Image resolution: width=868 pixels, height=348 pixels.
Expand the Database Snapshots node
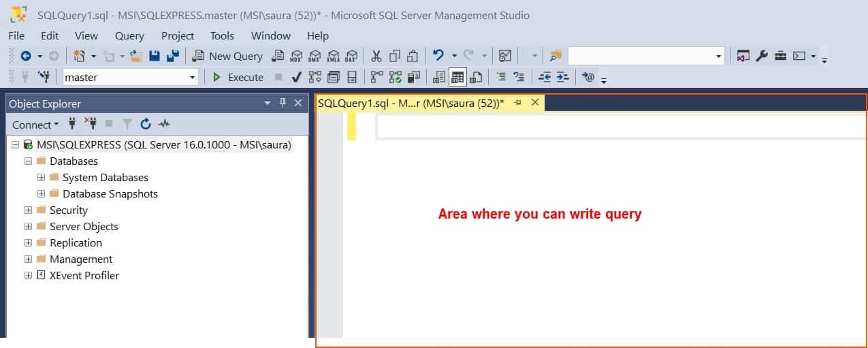click(41, 194)
